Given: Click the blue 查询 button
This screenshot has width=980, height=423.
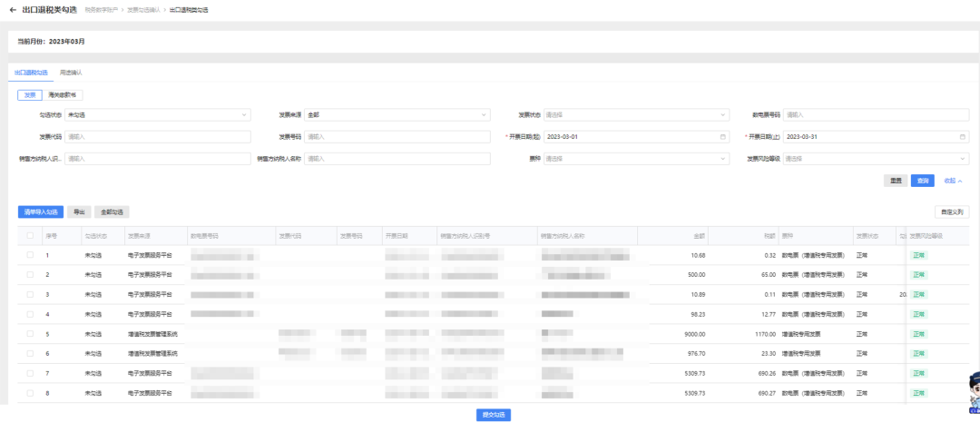Looking at the screenshot, I should click(x=922, y=181).
